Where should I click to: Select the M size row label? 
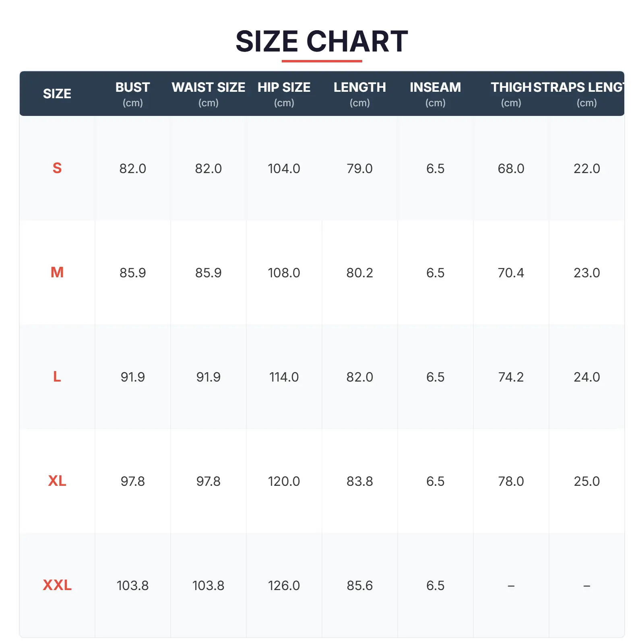click(x=57, y=272)
